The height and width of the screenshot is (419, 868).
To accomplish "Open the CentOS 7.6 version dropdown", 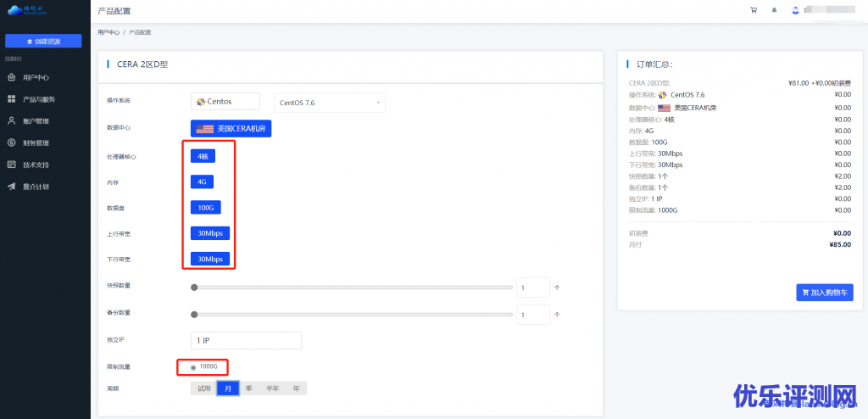I will (330, 103).
